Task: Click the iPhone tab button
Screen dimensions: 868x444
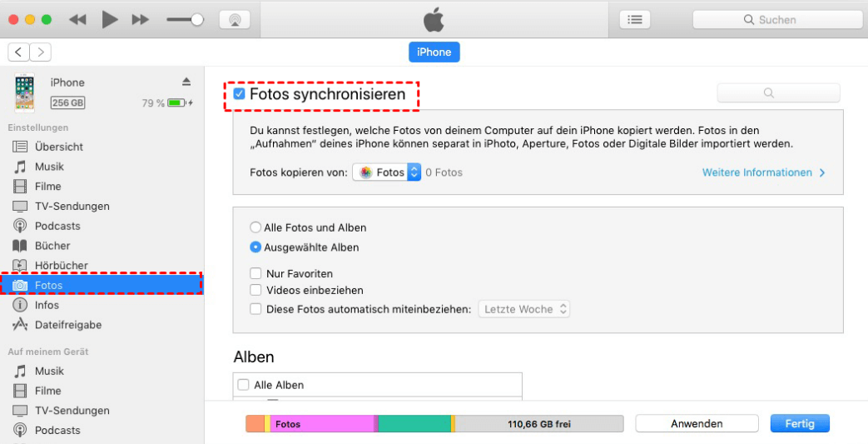Action: [x=434, y=52]
